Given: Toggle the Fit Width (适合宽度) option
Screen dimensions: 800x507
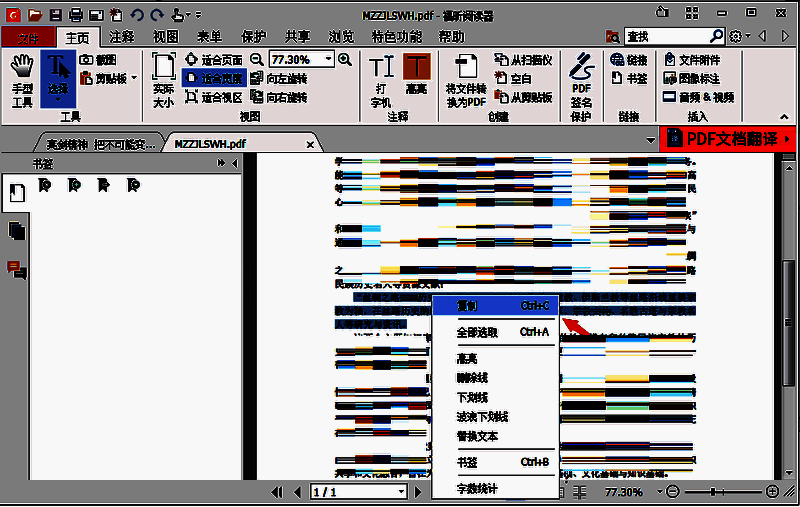Looking at the screenshot, I should pyautogui.click(x=214, y=78).
